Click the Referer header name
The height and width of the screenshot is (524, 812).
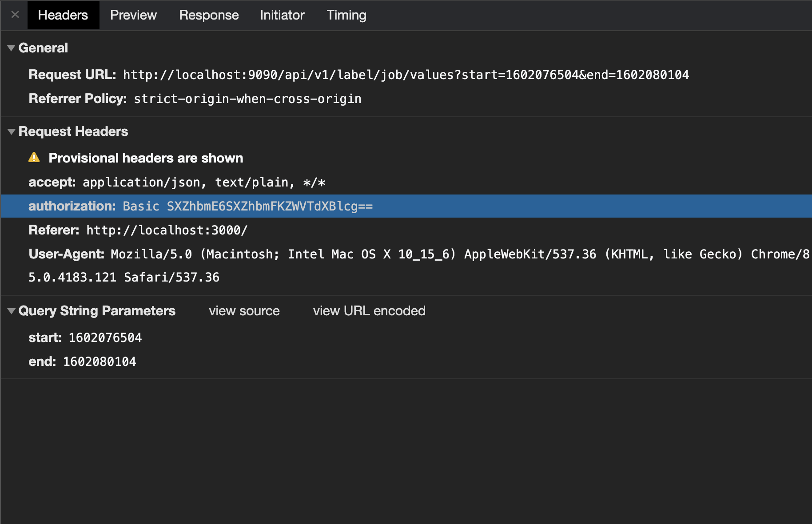(x=54, y=230)
